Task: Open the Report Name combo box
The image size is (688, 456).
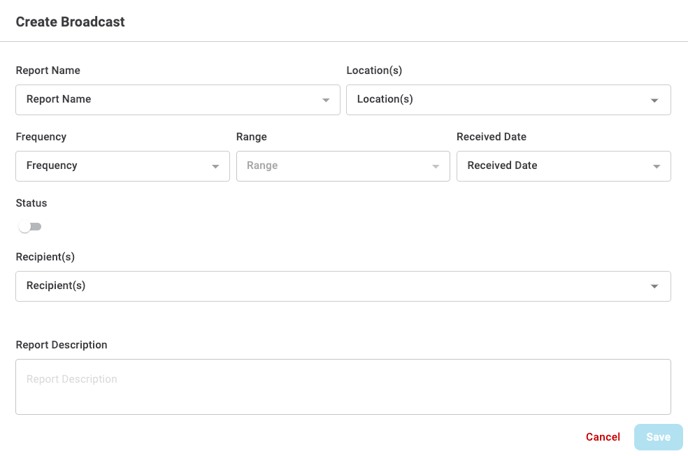Action: [170, 100]
